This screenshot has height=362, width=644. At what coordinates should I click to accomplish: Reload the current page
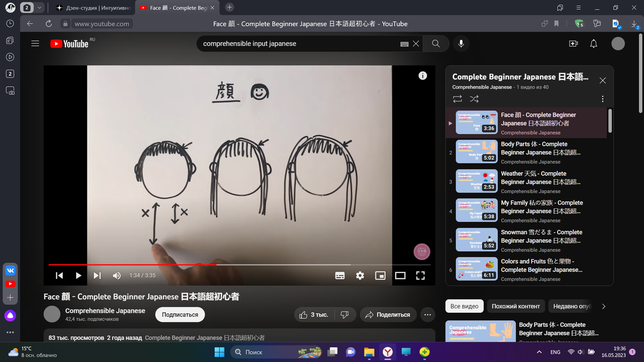point(48,24)
